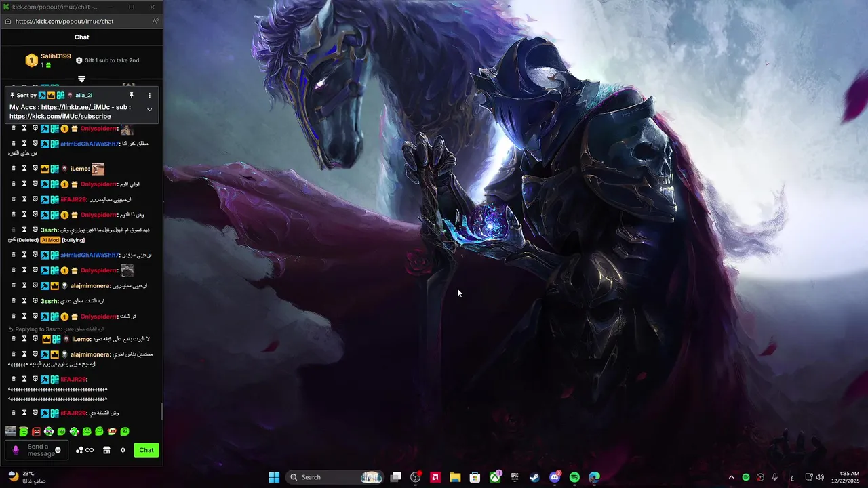Focus the Send a message field
This screenshot has height=488, width=868.
pyautogui.click(x=37, y=450)
